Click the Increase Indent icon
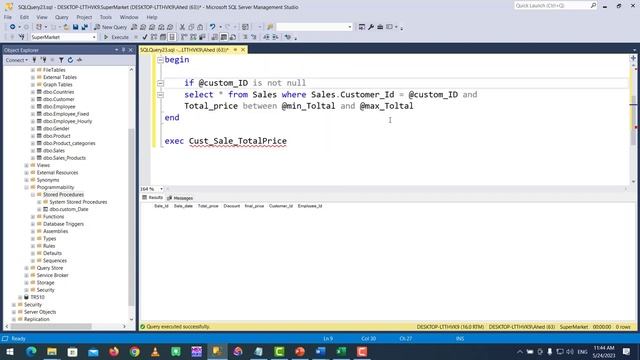Screen dimensions: 640x360 click(x=276, y=37)
